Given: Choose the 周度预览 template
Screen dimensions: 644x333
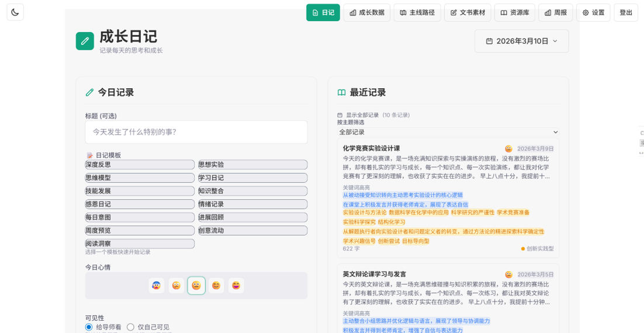Looking at the screenshot, I should coord(140,230).
